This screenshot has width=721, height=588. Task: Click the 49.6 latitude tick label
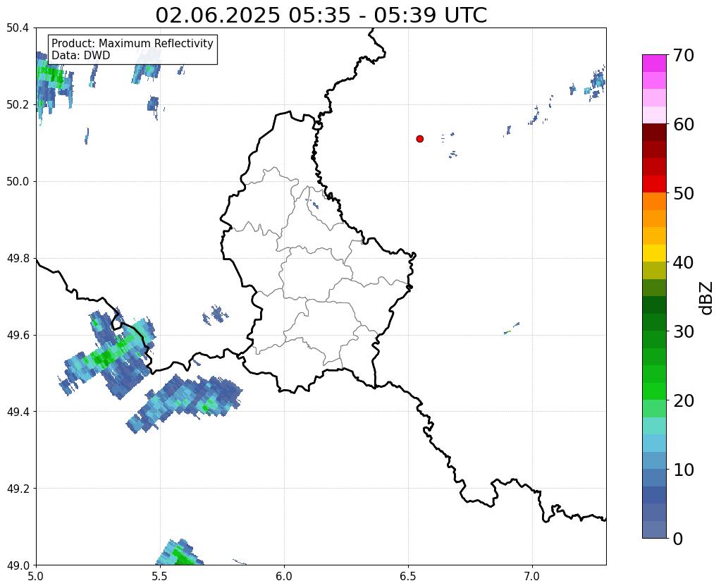point(18,336)
